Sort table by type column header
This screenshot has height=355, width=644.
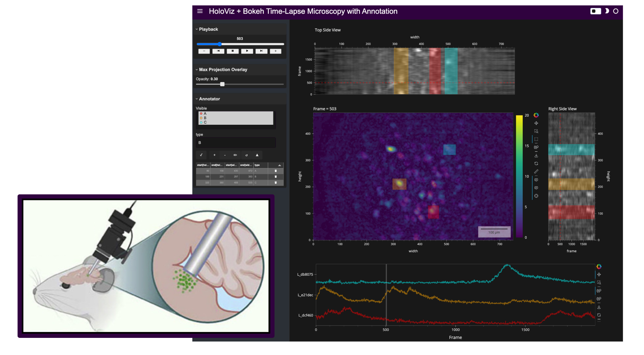click(260, 165)
